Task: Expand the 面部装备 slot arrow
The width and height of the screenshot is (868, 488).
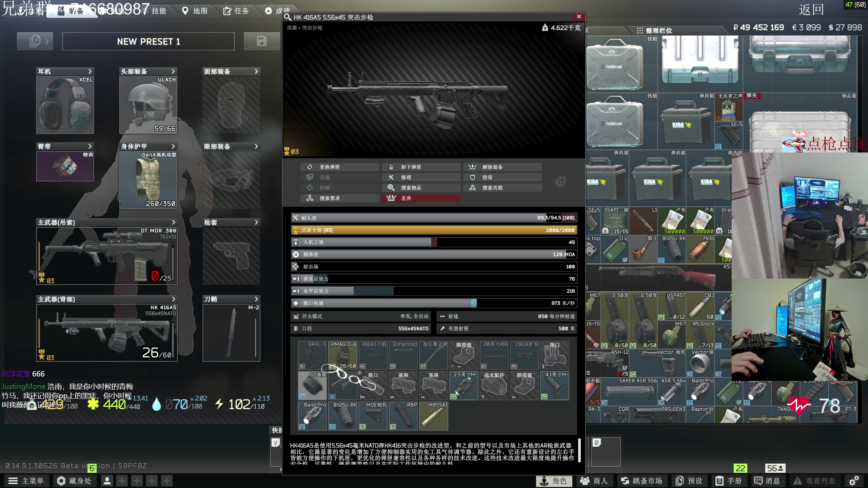Action: point(256,71)
